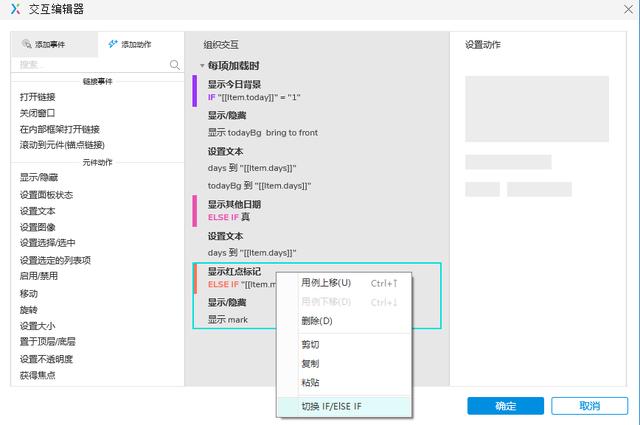Select todayBg 到 "[[Item.days]]" action
Image resolution: width=640 pixels, height=425 pixels.
pos(259,186)
